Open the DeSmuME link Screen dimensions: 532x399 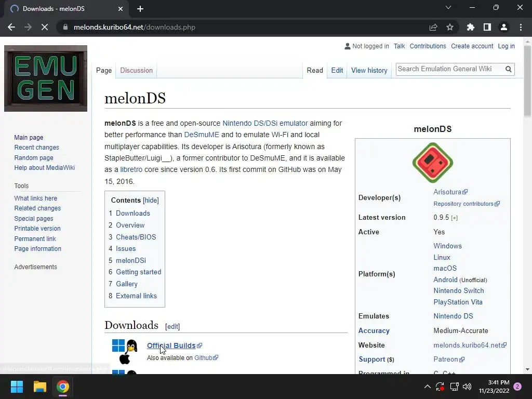tap(202, 135)
